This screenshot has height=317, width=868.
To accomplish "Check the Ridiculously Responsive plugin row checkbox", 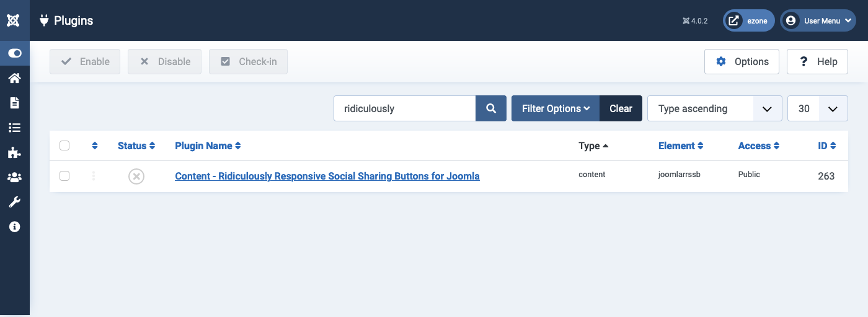I will coord(64,176).
